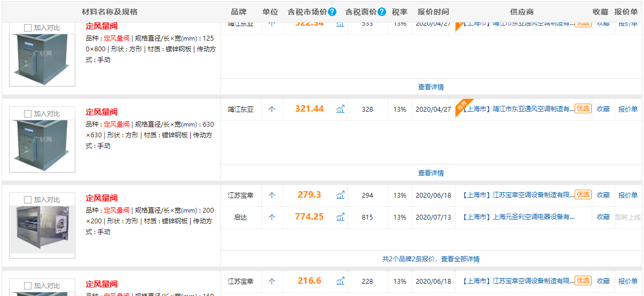The image size is (644, 296).
Task: Click 收藏 in the 279.3 row
Action: pos(603,195)
